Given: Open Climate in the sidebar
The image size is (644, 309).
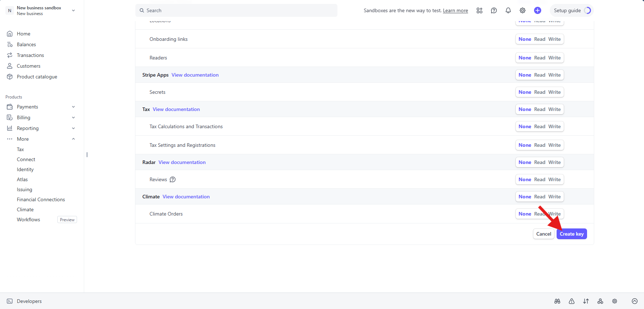Looking at the screenshot, I should coord(25,209).
